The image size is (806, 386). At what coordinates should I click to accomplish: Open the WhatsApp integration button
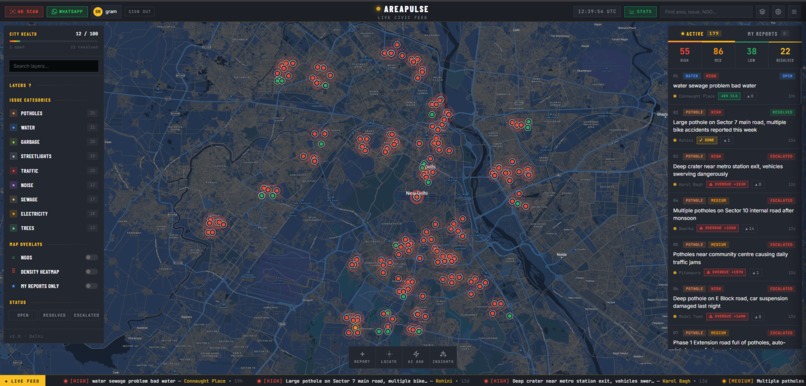67,11
